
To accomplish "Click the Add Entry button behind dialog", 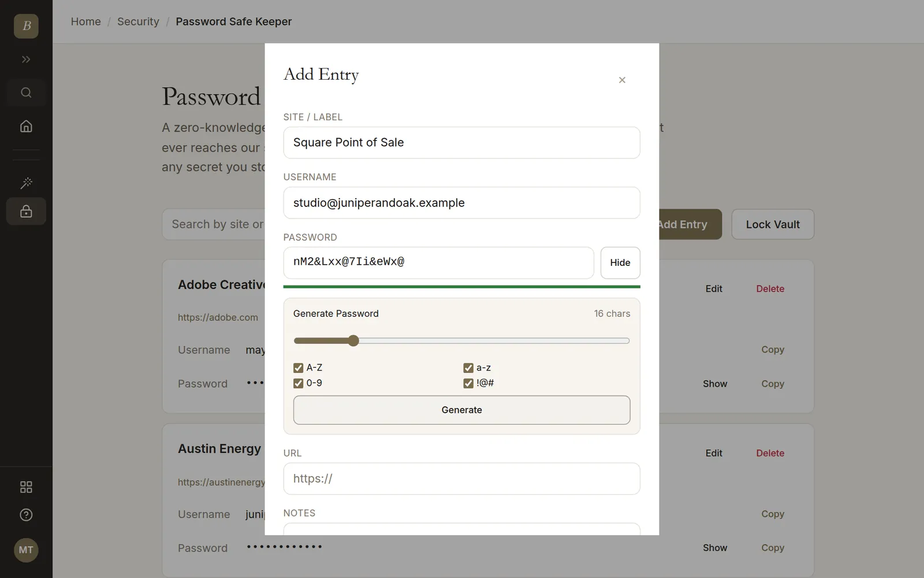I will tap(690, 224).
